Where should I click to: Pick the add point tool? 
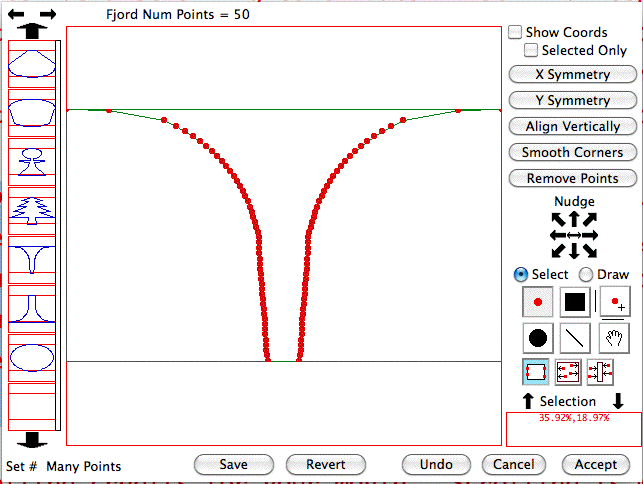[x=615, y=301]
